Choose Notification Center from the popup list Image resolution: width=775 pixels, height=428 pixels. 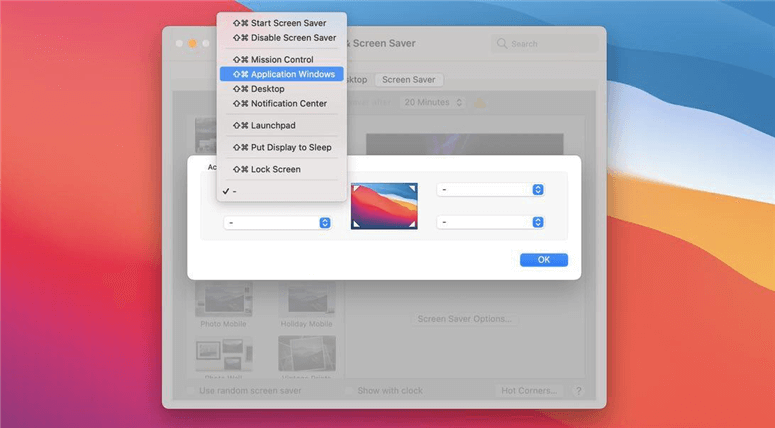point(282,103)
